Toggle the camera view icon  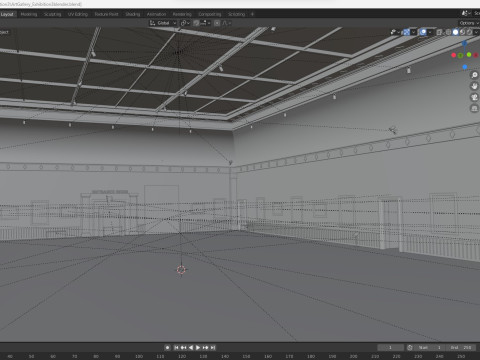[x=474, y=97]
